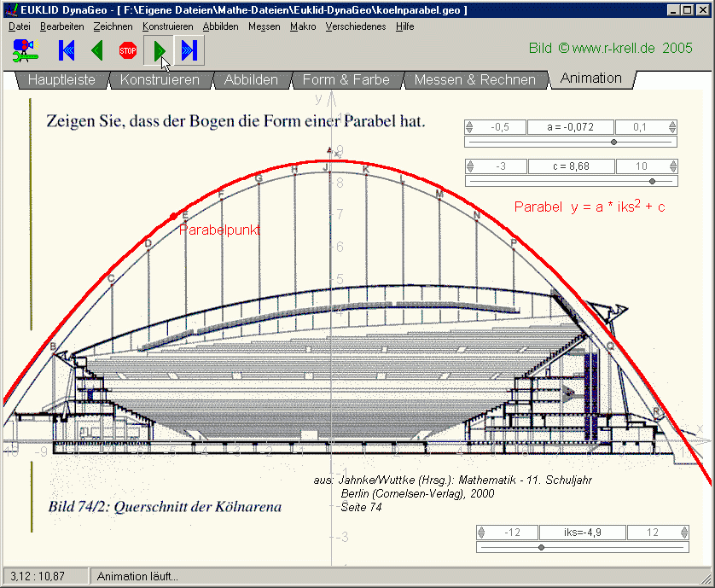Open the animation settings camera icon
The height and width of the screenshot is (588, 715).
click(x=26, y=50)
